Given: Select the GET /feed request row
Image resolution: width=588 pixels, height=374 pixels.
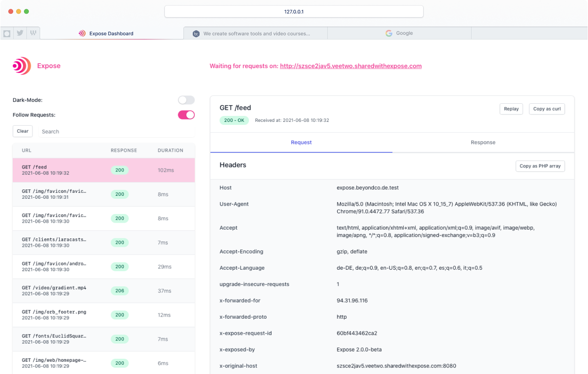Looking at the screenshot, I should [x=104, y=170].
